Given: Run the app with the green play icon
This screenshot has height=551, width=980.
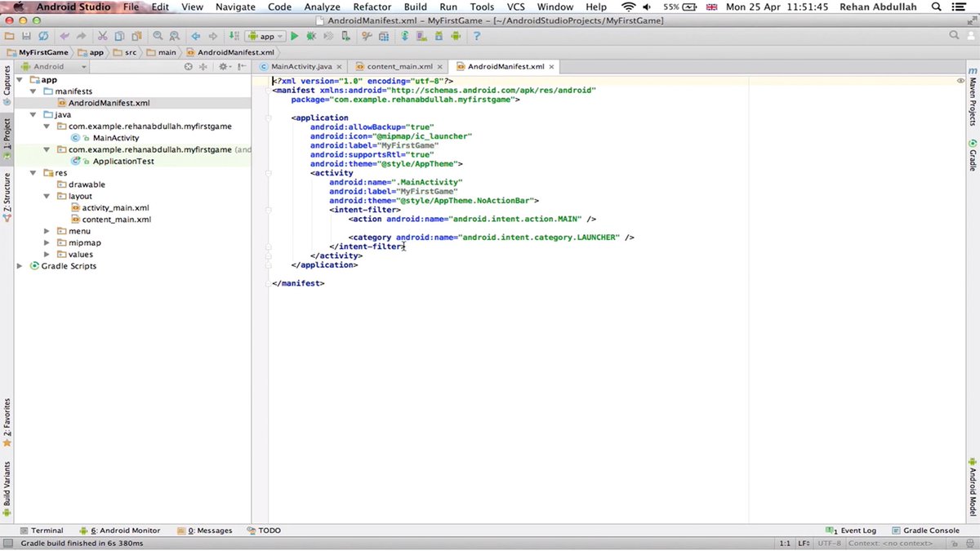Looking at the screenshot, I should (x=294, y=36).
